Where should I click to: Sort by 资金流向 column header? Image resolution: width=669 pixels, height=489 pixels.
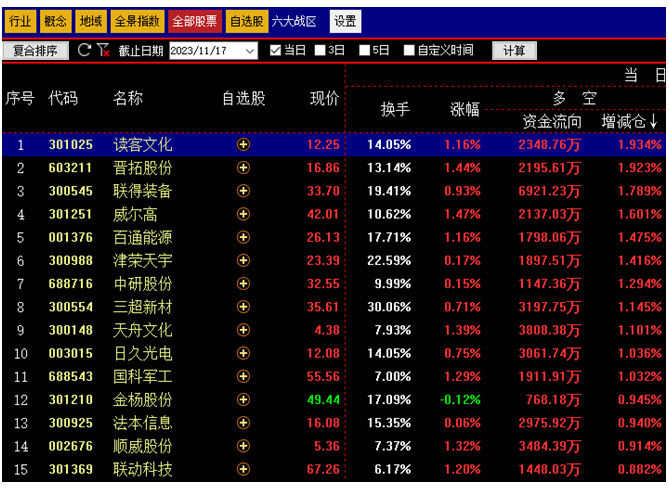coord(552,122)
